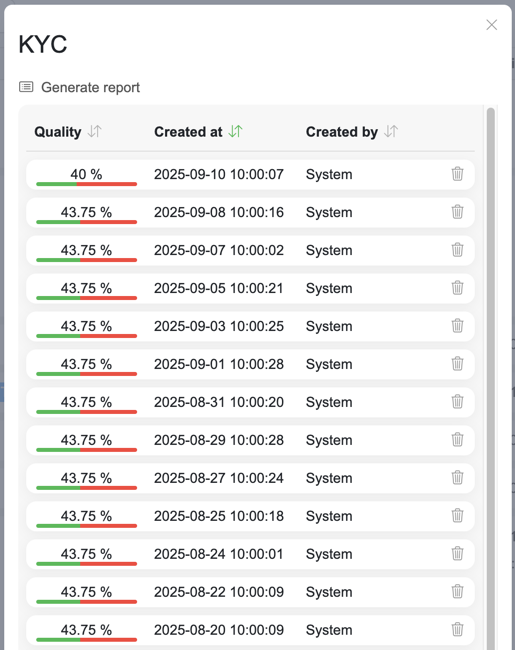Click the date 2025-09-03 10:00:25

[219, 326]
